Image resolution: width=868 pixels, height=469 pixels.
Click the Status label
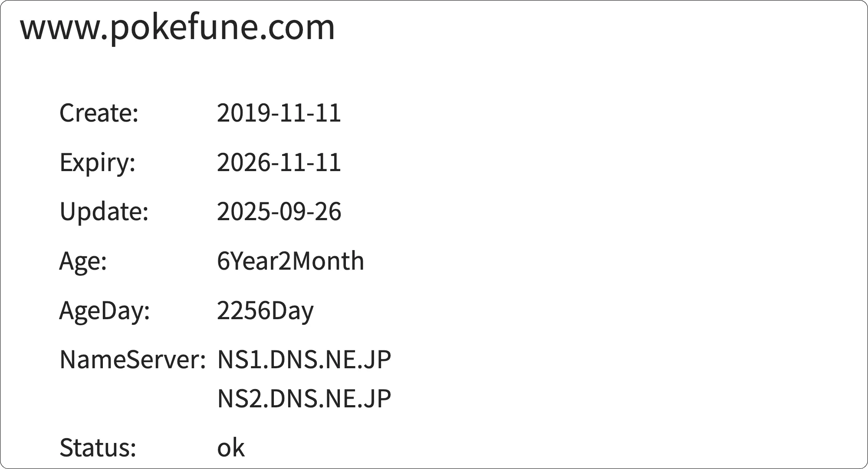98,447
